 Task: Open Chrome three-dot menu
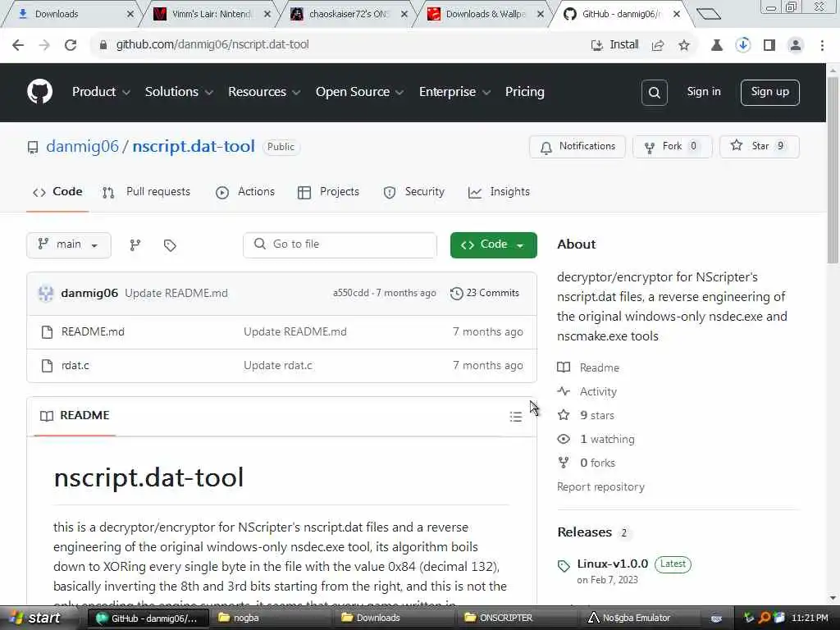(x=822, y=45)
